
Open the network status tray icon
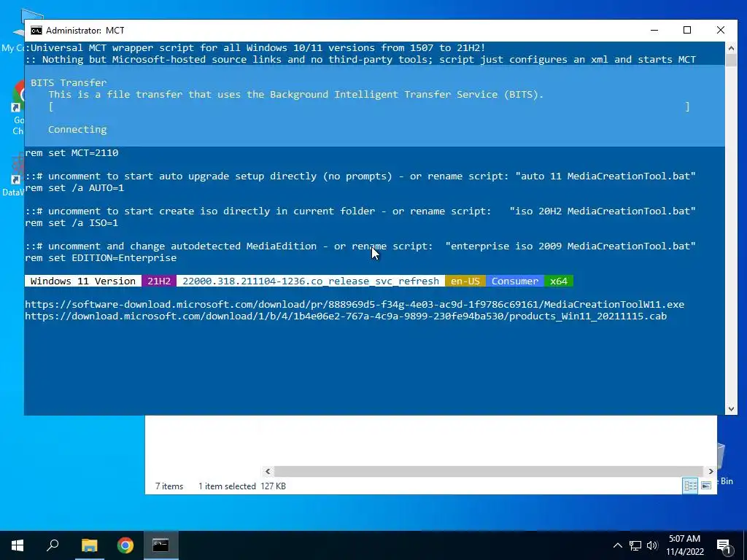pyautogui.click(x=635, y=545)
